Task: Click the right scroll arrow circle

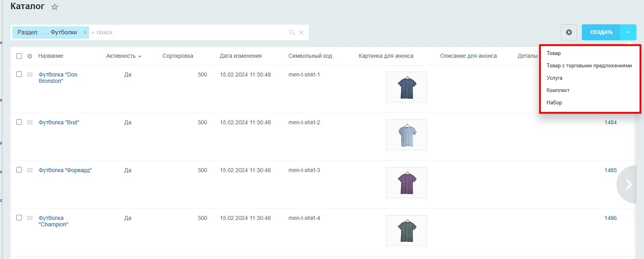Action: pos(628,184)
